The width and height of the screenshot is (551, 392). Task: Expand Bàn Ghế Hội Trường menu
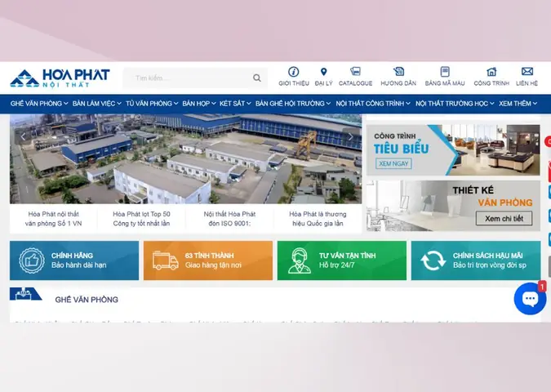293,104
